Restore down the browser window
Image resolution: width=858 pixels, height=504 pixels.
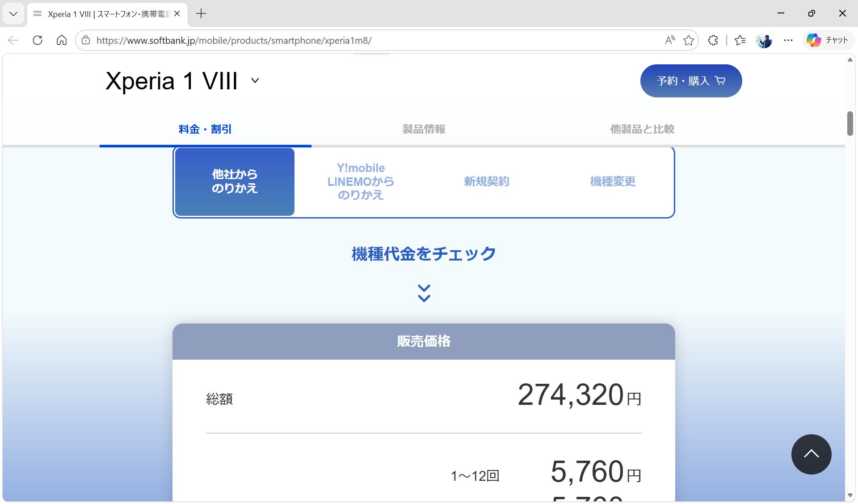[x=812, y=13]
